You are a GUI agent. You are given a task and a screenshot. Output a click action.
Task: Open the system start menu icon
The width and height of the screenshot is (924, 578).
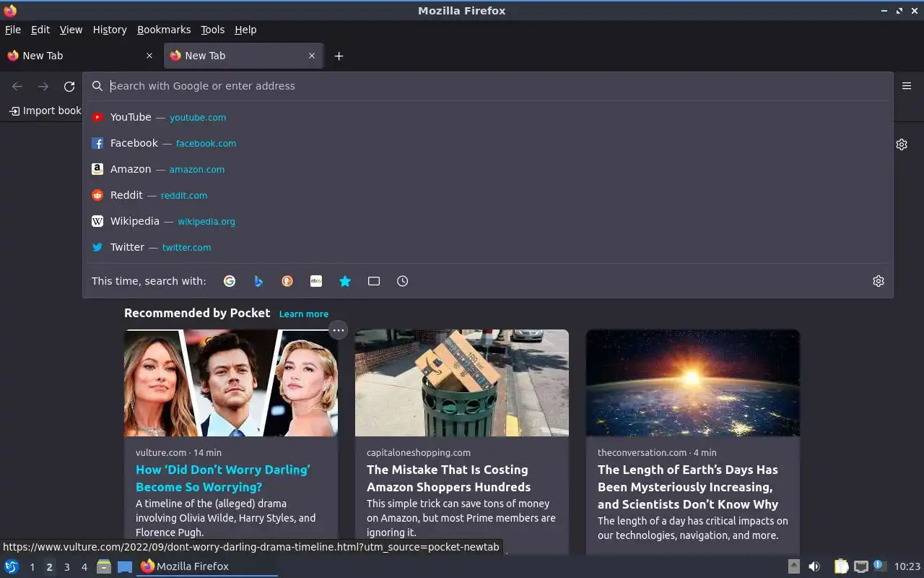(12, 566)
